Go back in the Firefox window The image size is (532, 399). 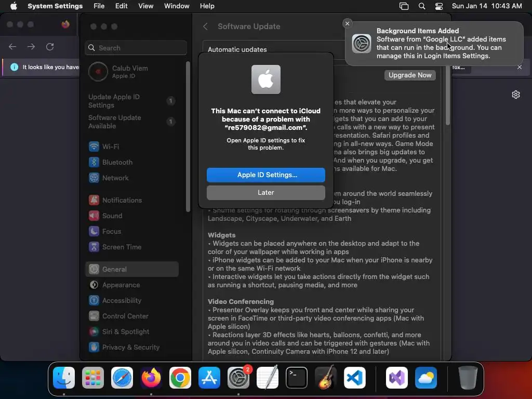12,46
